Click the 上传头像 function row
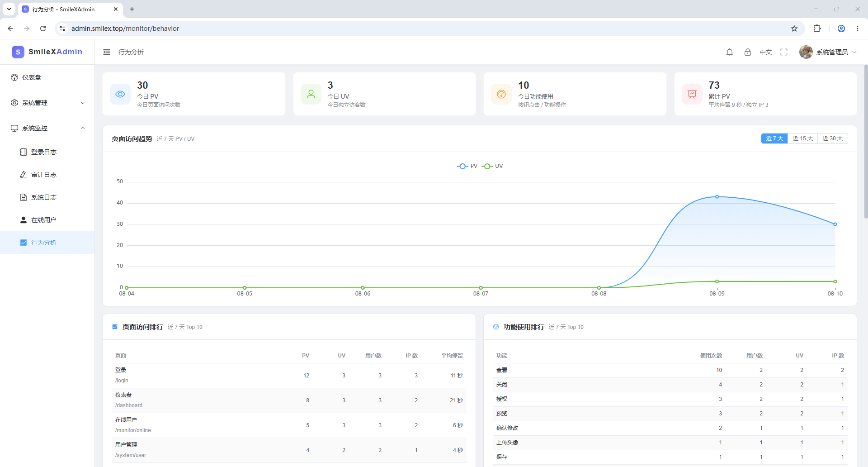 [670, 443]
